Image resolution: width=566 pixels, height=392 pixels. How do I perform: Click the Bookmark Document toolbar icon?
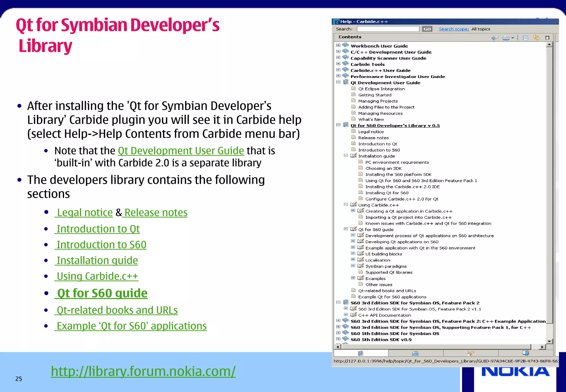point(495,38)
